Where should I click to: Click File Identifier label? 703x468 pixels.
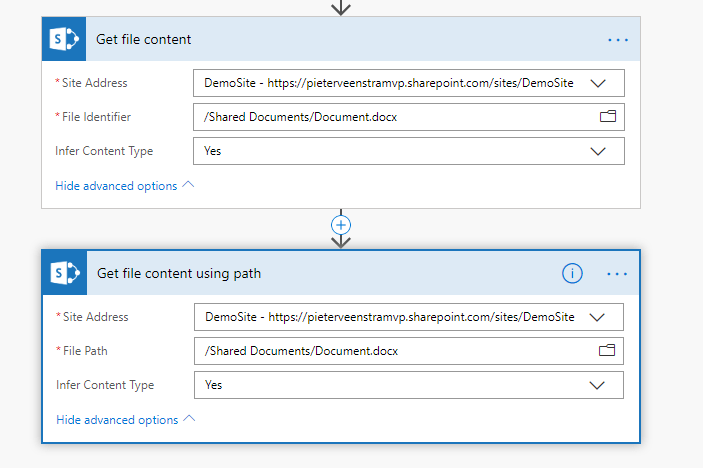(x=96, y=117)
